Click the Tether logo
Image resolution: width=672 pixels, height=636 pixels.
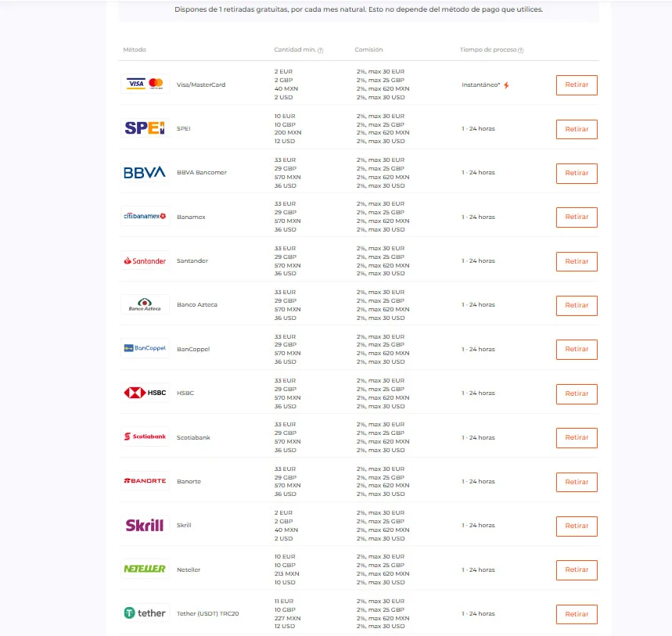[145, 613]
